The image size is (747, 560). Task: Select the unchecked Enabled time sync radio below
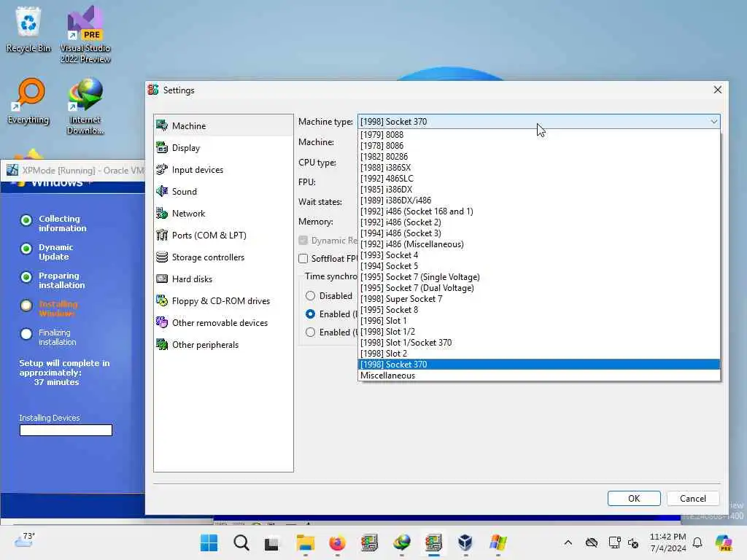[310, 332]
